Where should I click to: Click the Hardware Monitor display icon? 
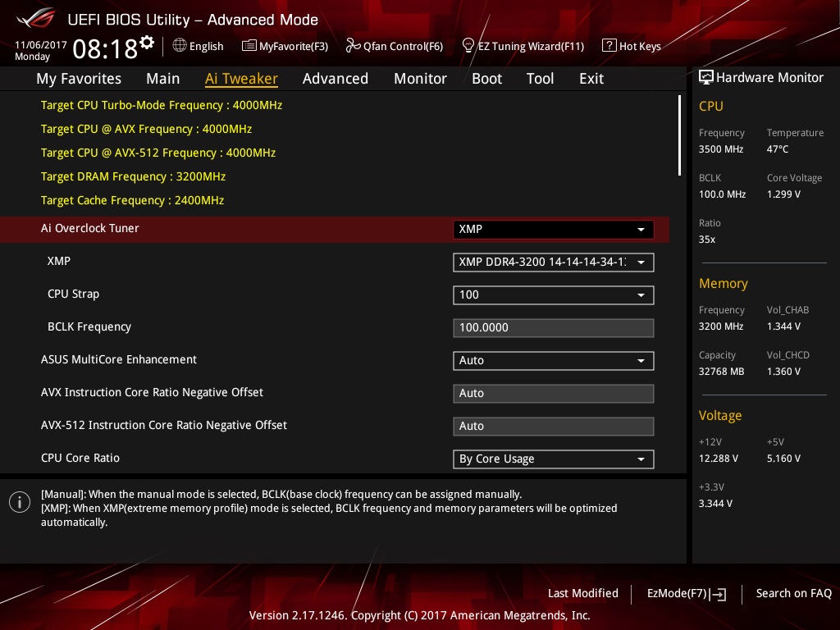coord(706,77)
